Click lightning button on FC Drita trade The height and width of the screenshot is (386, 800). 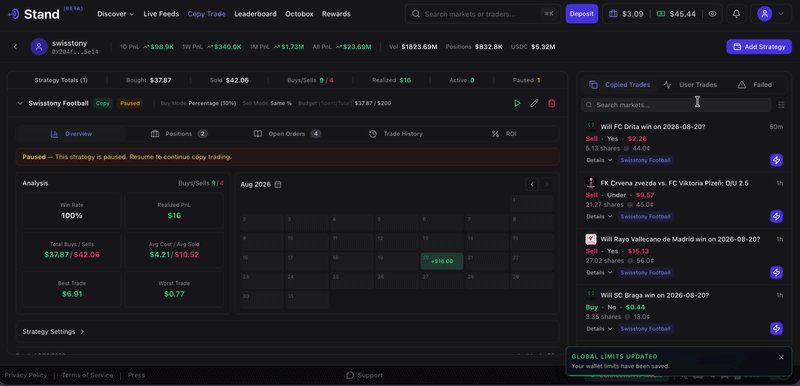pyautogui.click(x=776, y=160)
